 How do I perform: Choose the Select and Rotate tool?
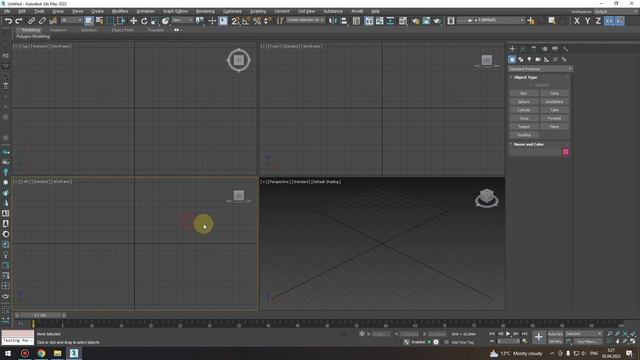pos(144,21)
